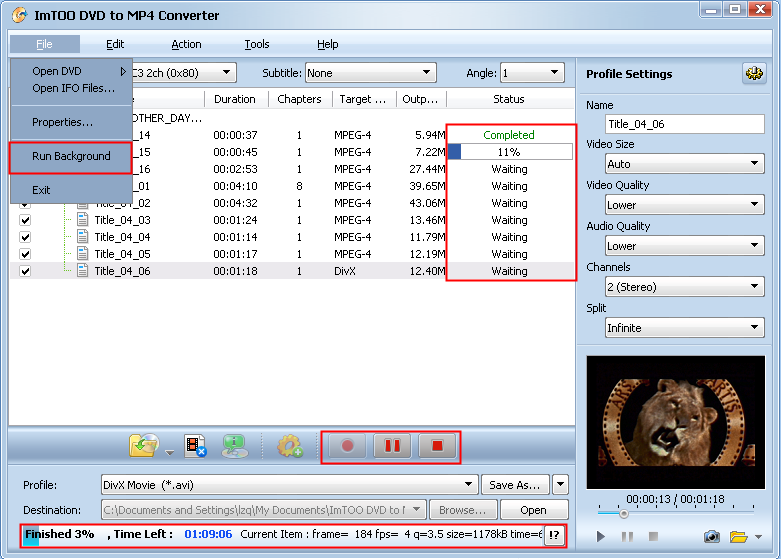This screenshot has width=781, height=559.
Task: Click the Open destination button
Action: click(x=533, y=510)
